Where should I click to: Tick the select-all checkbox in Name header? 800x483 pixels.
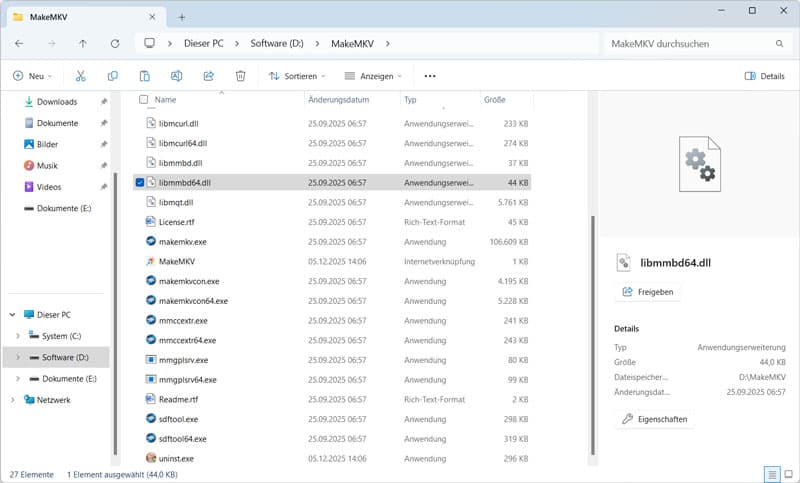pyautogui.click(x=144, y=100)
